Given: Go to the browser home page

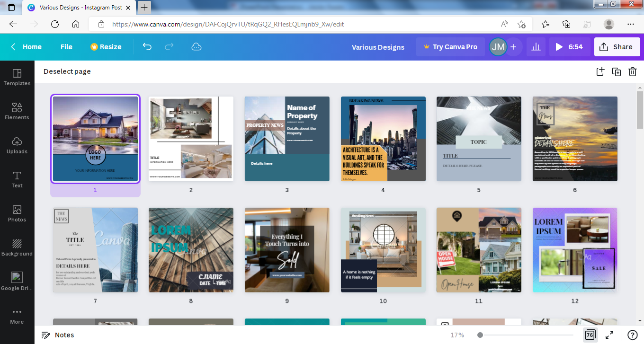Looking at the screenshot, I should coord(76,24).
